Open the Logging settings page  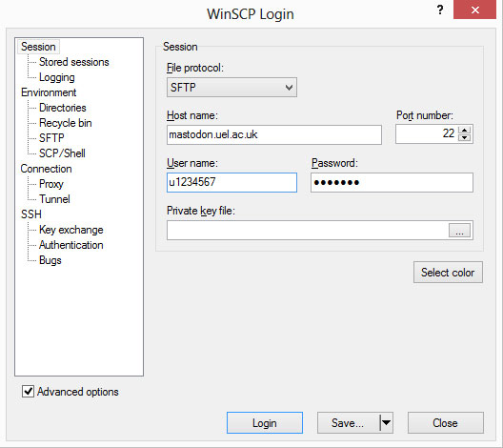click(x=57, y=77)
